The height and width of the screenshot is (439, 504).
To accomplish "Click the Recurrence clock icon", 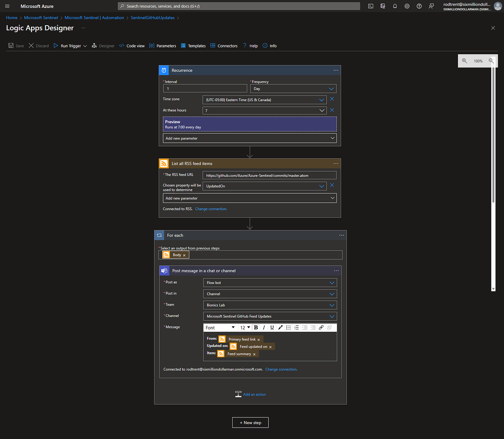I will pyautogui.click(x=164, y=70).
